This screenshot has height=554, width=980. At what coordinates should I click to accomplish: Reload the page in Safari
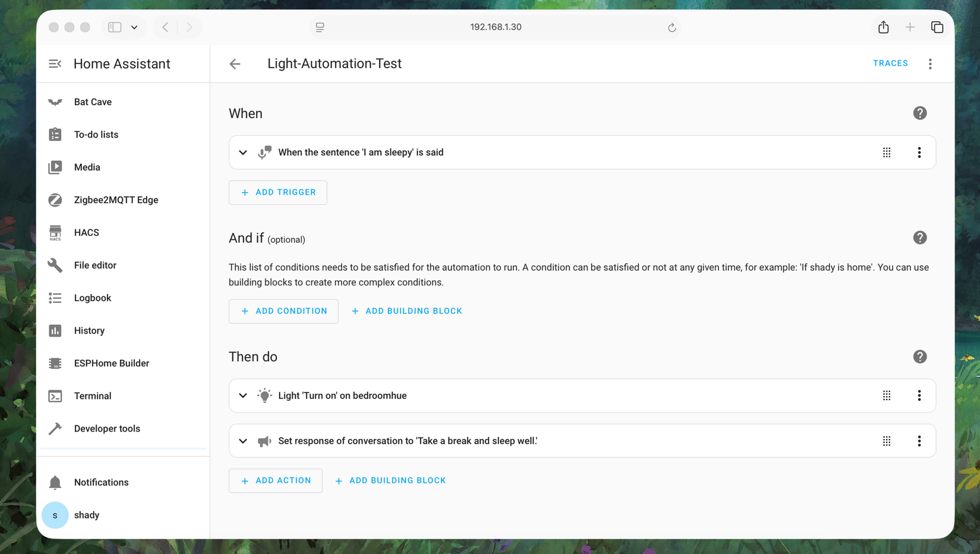[672, 27]
